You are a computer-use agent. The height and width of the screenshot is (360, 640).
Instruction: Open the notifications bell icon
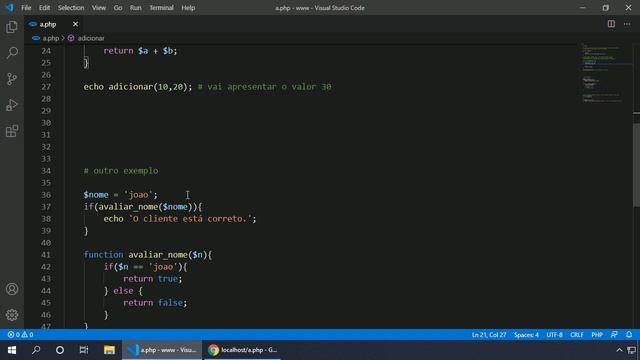click(x=629, y=335)
